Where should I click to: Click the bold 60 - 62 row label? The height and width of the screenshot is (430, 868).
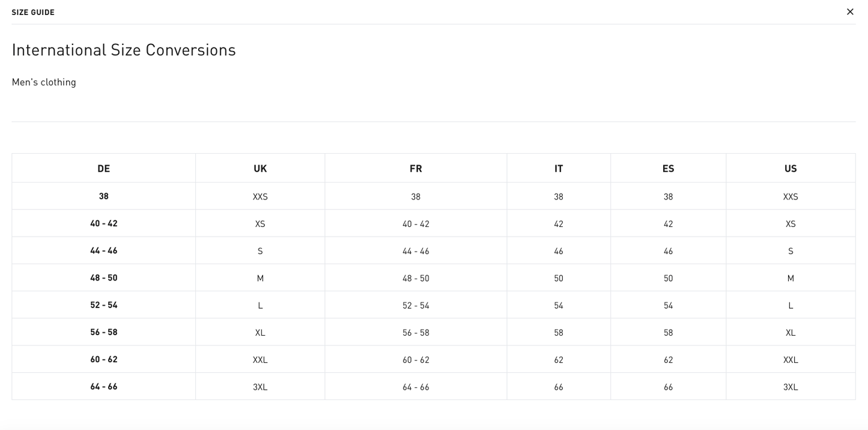104,360
